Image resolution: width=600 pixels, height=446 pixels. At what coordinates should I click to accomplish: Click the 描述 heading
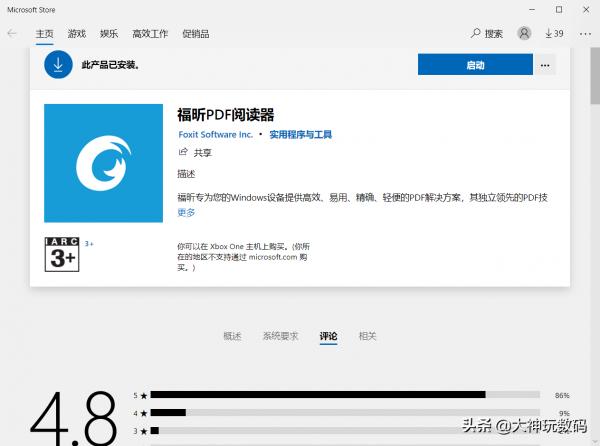186,174
